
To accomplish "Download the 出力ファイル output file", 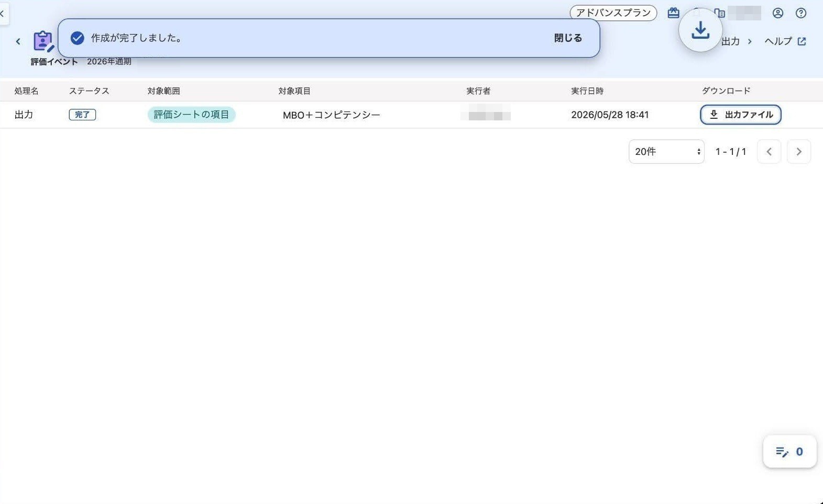I will pos(740,115).
